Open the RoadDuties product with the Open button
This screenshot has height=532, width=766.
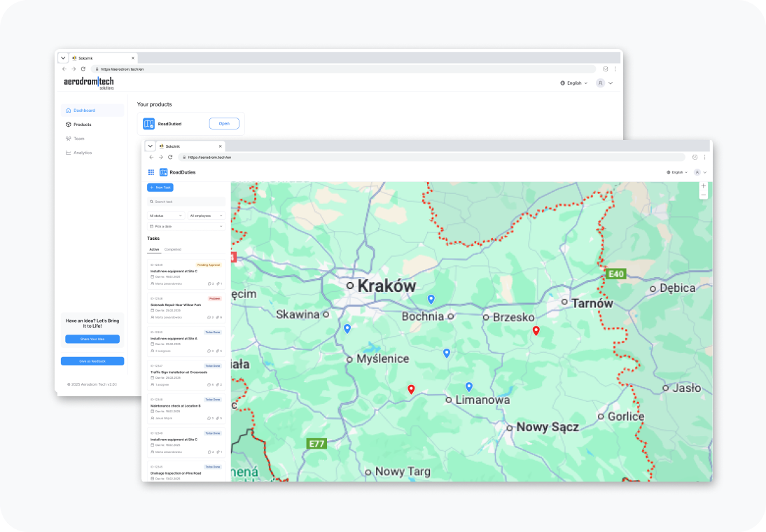pyautogui.click(x=224, y=124)
